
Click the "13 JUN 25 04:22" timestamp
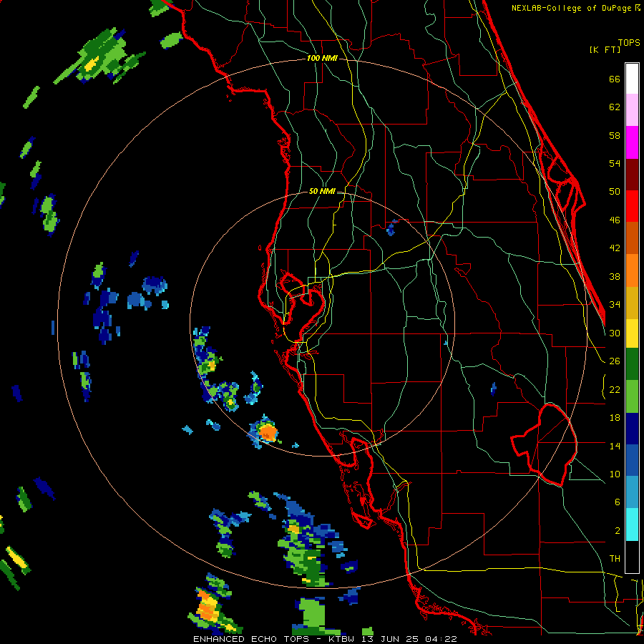pos(409,639)
